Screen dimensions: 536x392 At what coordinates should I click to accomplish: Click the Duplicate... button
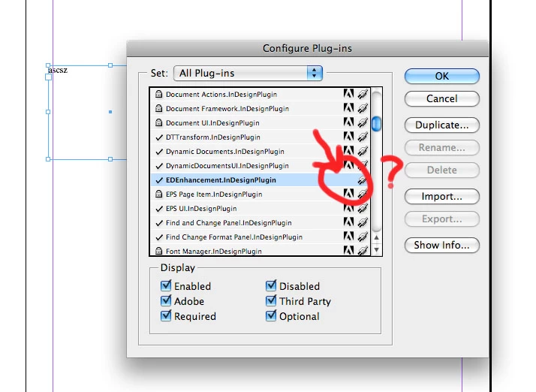click(x=442, y=125)
